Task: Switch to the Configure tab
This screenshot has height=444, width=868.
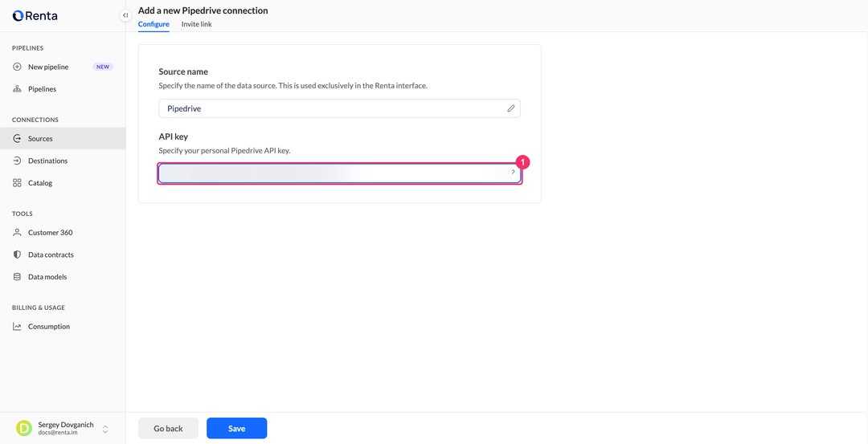Action: 154,24
